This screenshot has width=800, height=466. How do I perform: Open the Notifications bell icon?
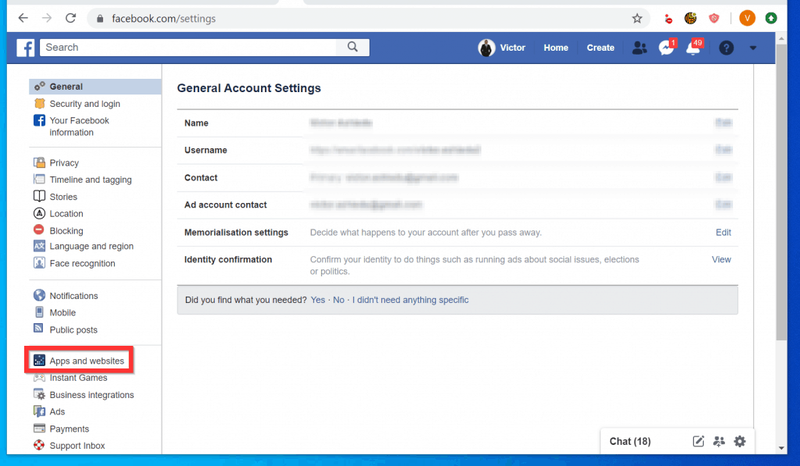693,47
